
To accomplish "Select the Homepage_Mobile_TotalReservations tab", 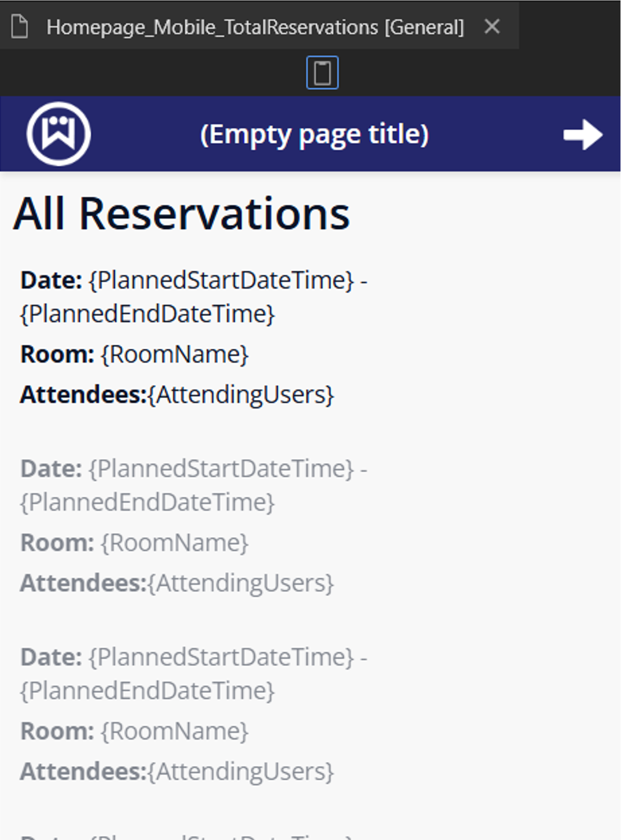I will click(254, 27).
